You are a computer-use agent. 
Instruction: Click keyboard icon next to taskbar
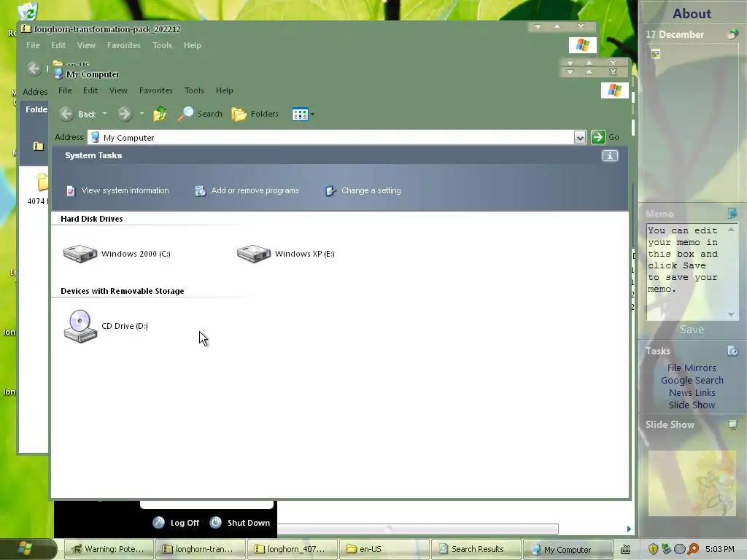click(625, 549)
